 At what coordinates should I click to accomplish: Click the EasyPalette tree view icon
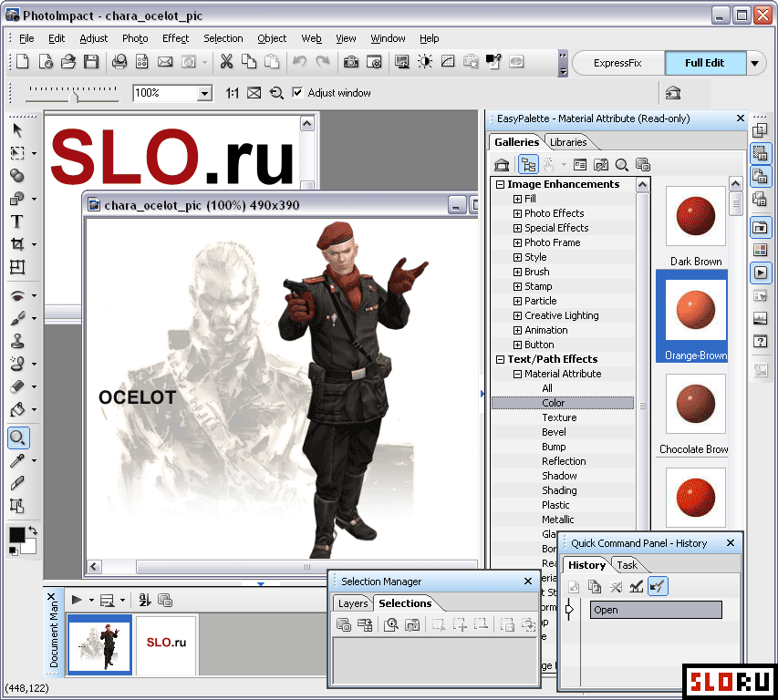[528, 165]
